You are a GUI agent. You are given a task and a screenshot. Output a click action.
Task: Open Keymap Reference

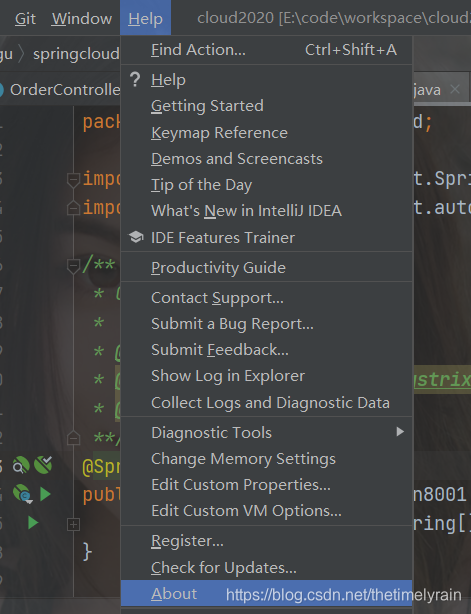266,132
